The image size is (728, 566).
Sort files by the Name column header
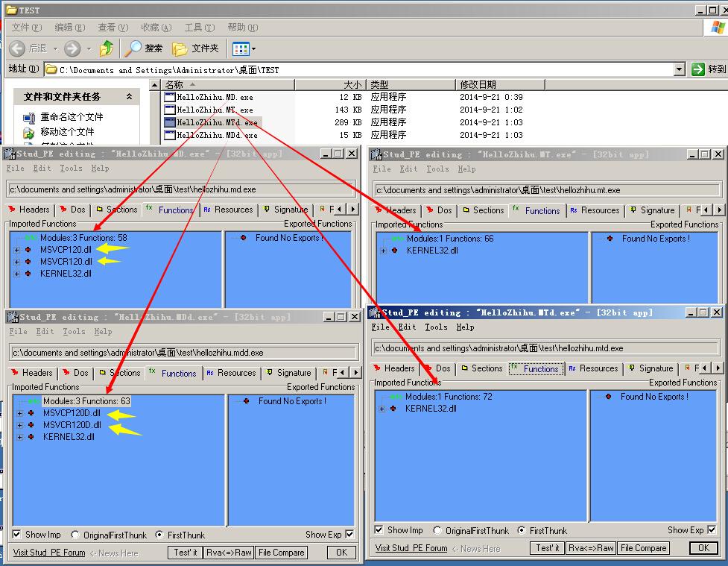(227, 84)
